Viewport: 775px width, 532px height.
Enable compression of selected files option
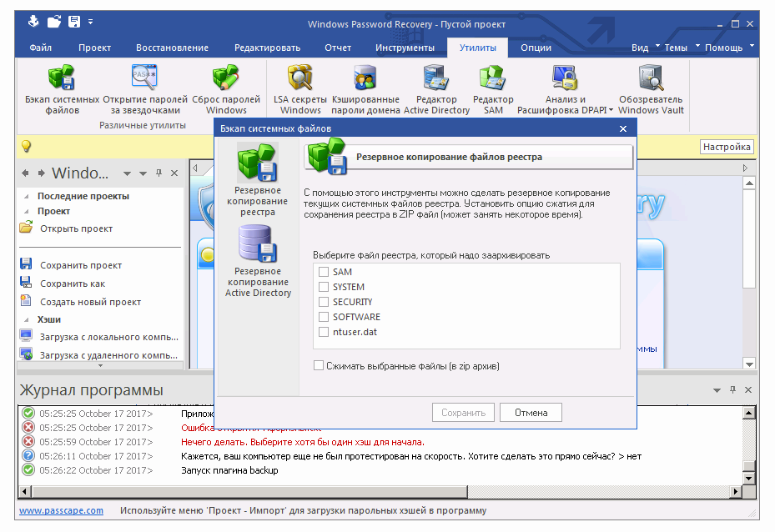[318, 365]
